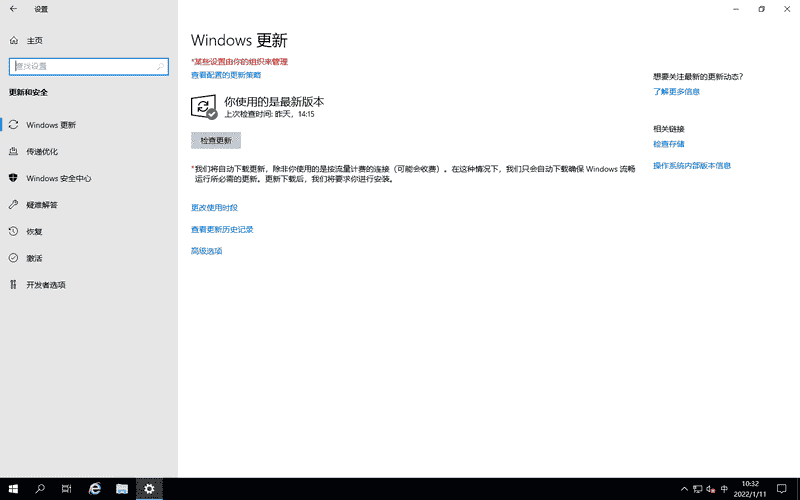Open Windows 安全中心 shield icon
The width and height of the screenshot is (800, 500).
(14, 178)
